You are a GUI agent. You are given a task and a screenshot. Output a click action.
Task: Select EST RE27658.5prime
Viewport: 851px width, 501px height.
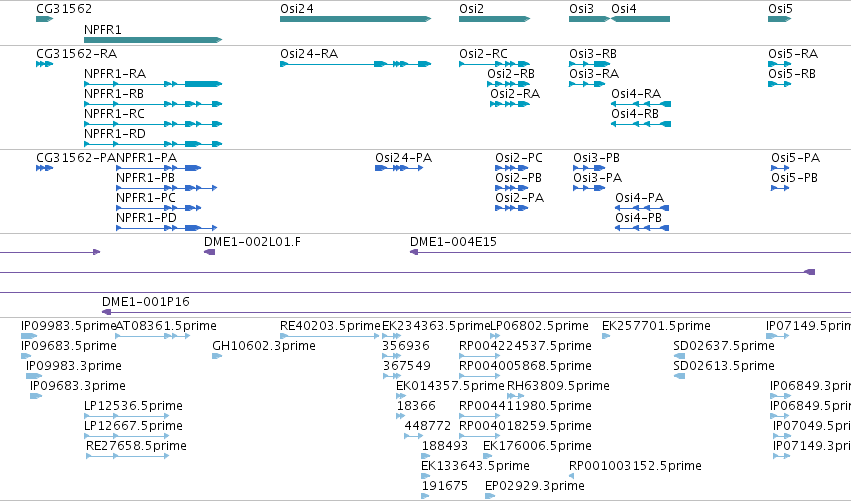[x=128, y=456]
